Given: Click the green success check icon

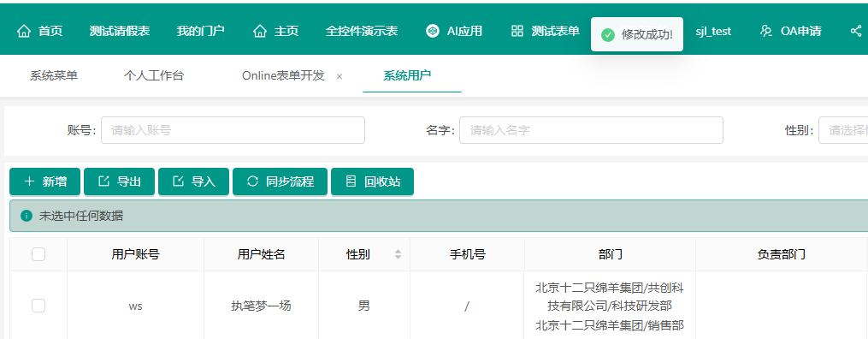Looking at the screenshot, I should 608,35.
